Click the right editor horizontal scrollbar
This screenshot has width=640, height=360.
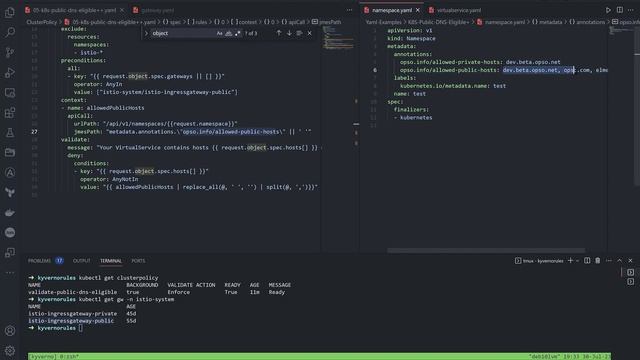pos(486,250)
